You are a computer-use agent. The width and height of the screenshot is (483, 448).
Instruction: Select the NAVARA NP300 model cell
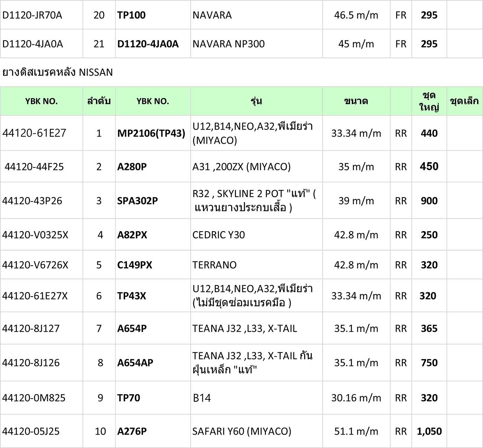(x=256, y=44)
